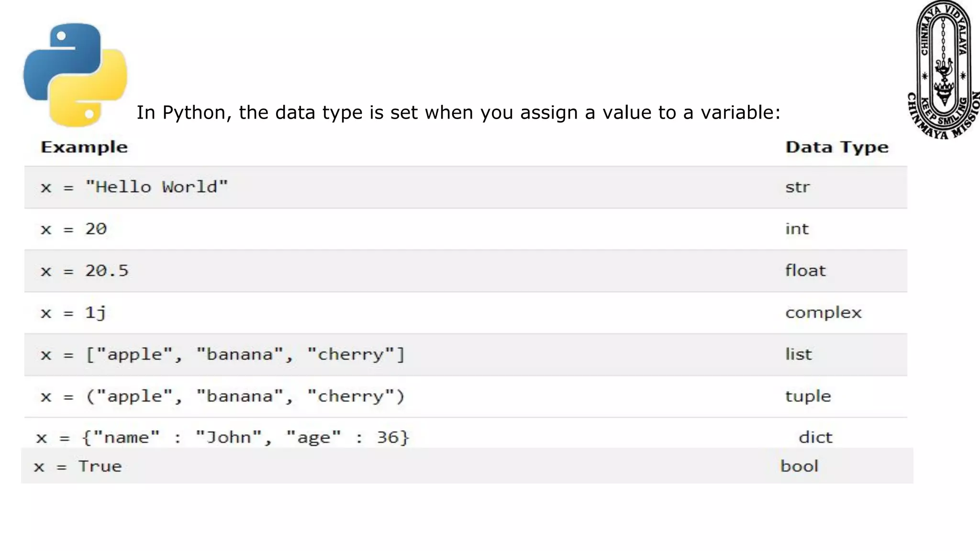
Task: Select the "Example" column header
Action: 84,147
